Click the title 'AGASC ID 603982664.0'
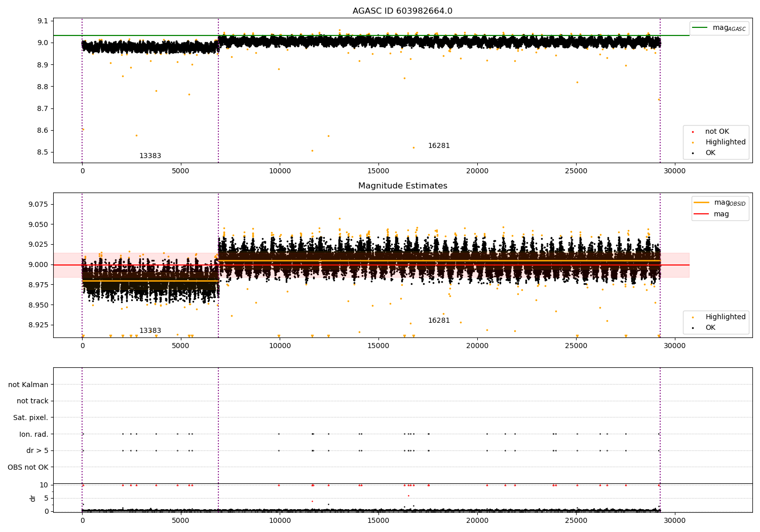760x532 pixels. tap(402, 11)
